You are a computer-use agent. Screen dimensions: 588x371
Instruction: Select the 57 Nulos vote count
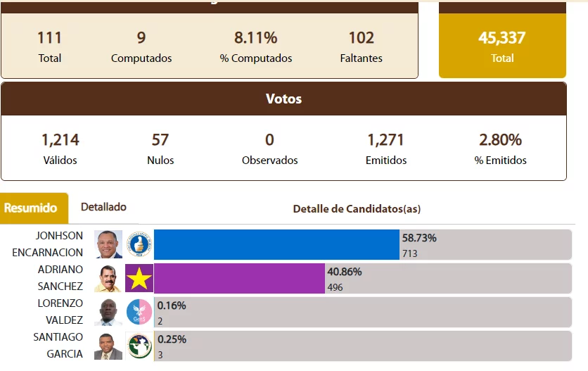[x=160, y=140]
